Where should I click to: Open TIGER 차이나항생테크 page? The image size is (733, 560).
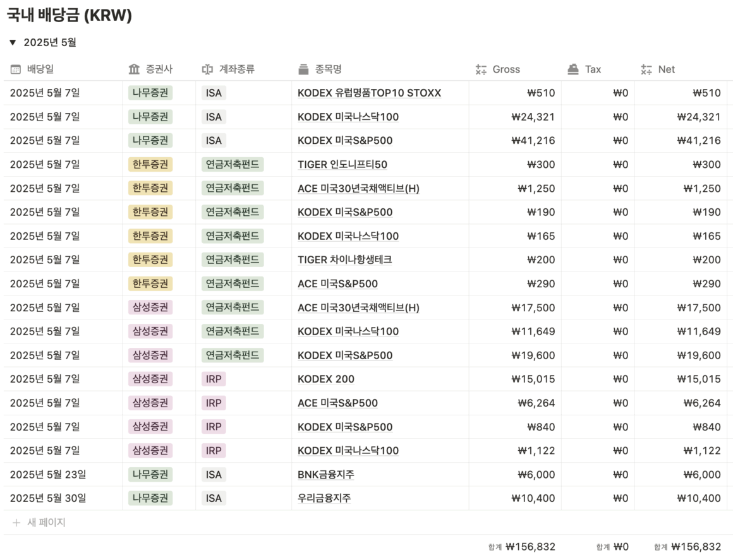click(x=344, y=259)
